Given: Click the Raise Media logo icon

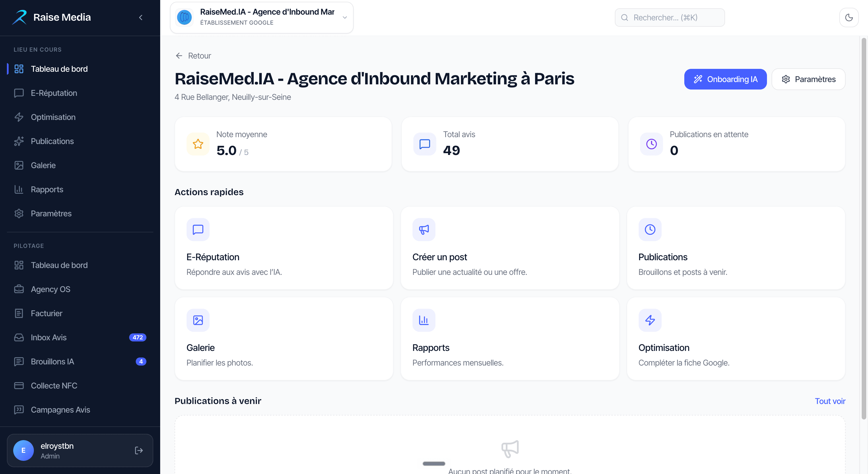Looking at the screenshot, I should coord(20,17).
